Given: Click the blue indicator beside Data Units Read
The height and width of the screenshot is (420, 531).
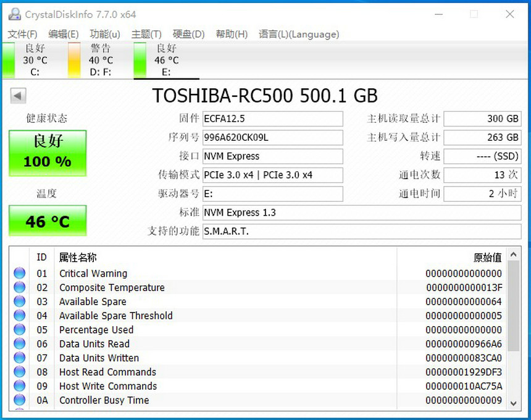Looking at the screenshot, I should [x=19, y=344].
